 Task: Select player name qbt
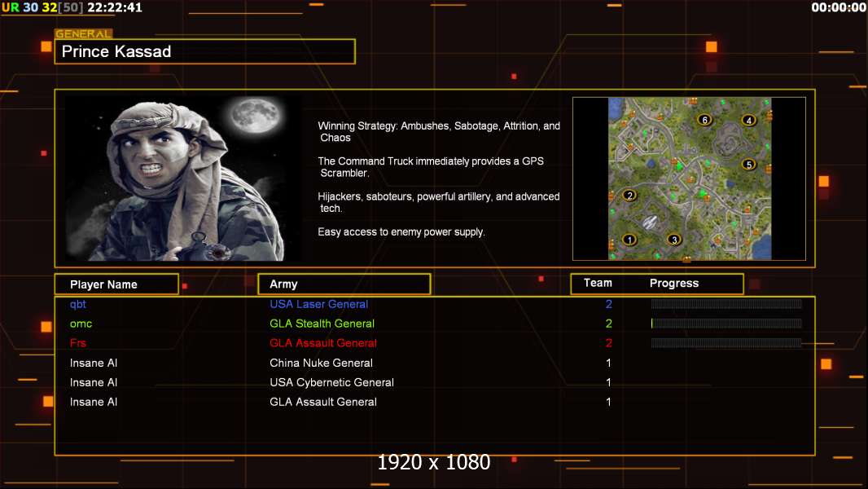click(78, 304)
